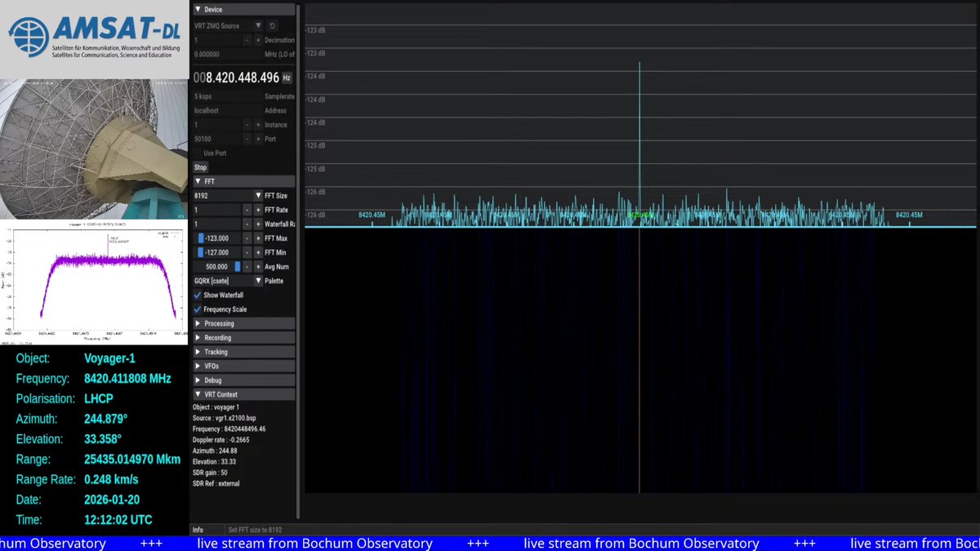Uncheck the Frequency Scale option

click(x=197, y=309)
